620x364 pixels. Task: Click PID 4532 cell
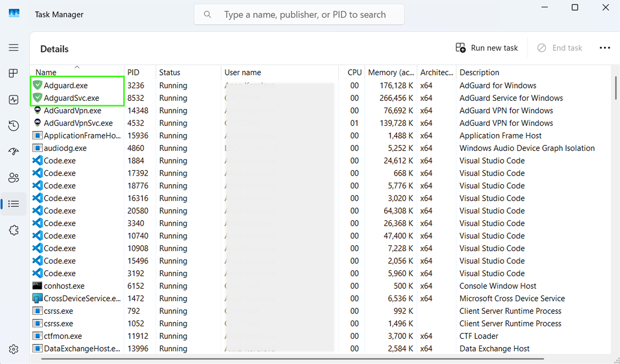pos(135,123)
